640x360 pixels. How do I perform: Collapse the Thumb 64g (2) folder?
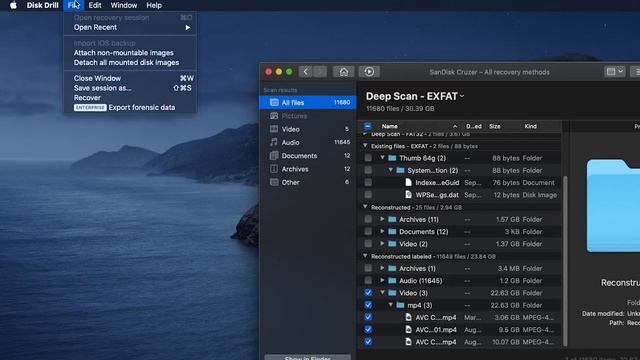click(382, 158)
